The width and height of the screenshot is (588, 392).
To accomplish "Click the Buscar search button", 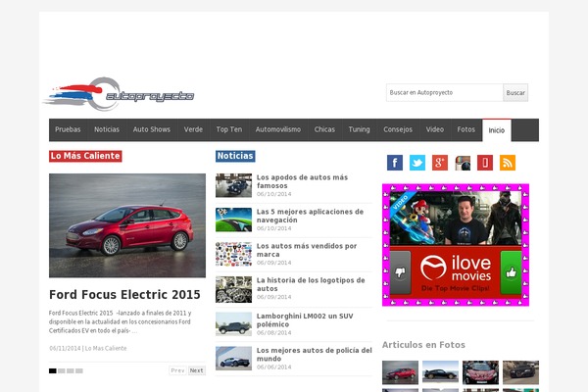I will coord(515,93).
